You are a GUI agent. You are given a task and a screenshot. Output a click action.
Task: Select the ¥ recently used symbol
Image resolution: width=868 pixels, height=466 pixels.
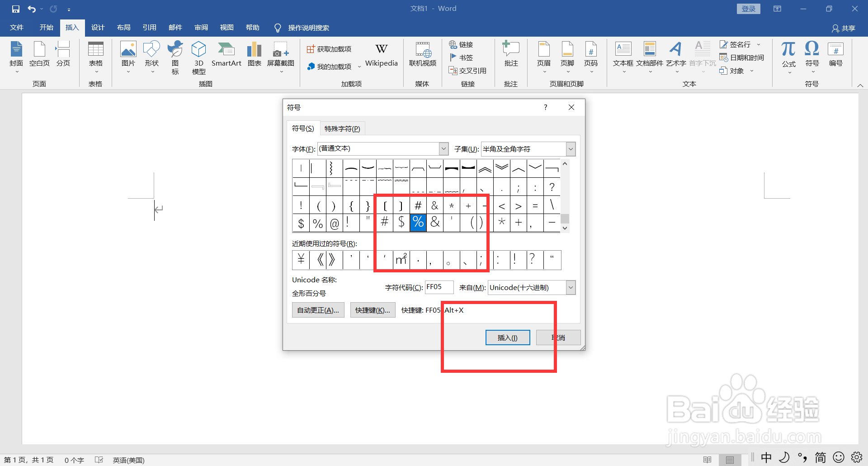coord(301,260)
